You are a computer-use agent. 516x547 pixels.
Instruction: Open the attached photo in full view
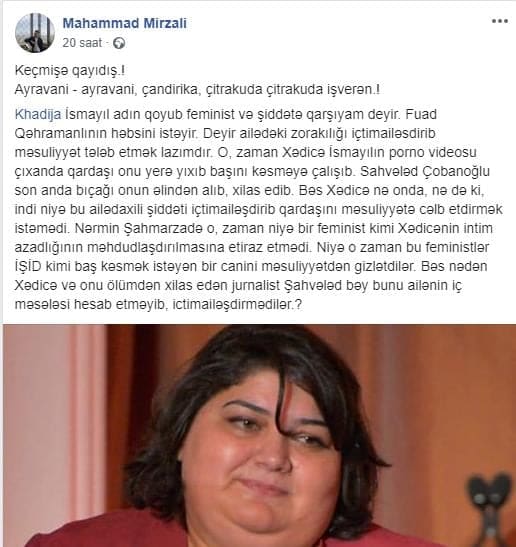260,435
